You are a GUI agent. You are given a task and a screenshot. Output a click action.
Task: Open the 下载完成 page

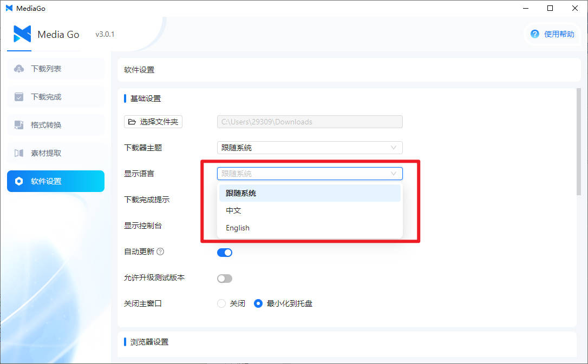tap(56, 97)
